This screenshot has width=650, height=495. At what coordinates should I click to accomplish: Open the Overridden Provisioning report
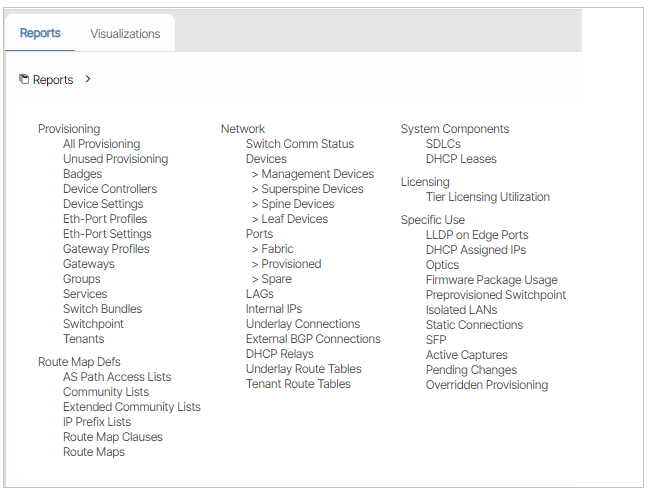coord(487,385)
